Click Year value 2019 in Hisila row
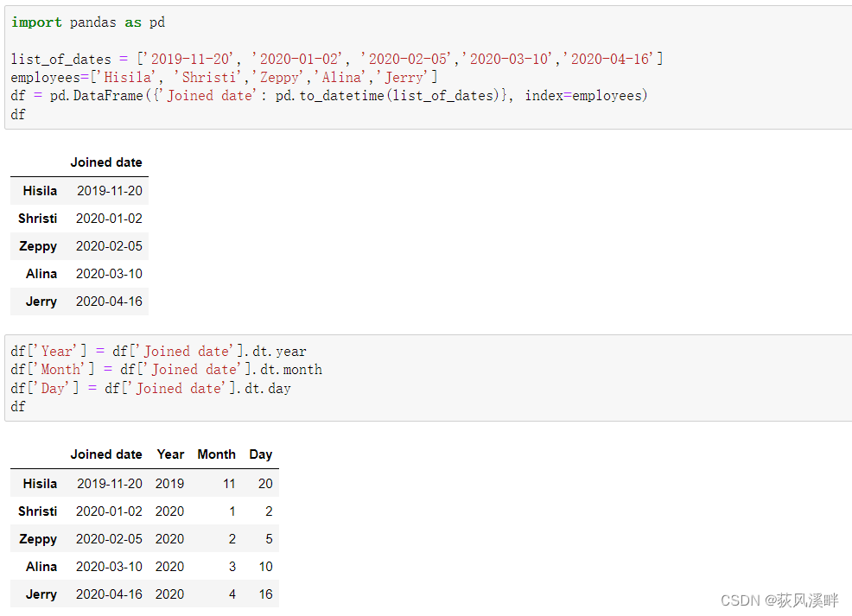The height and width of the screenshot is (616, 852). [x=169, y=484]
